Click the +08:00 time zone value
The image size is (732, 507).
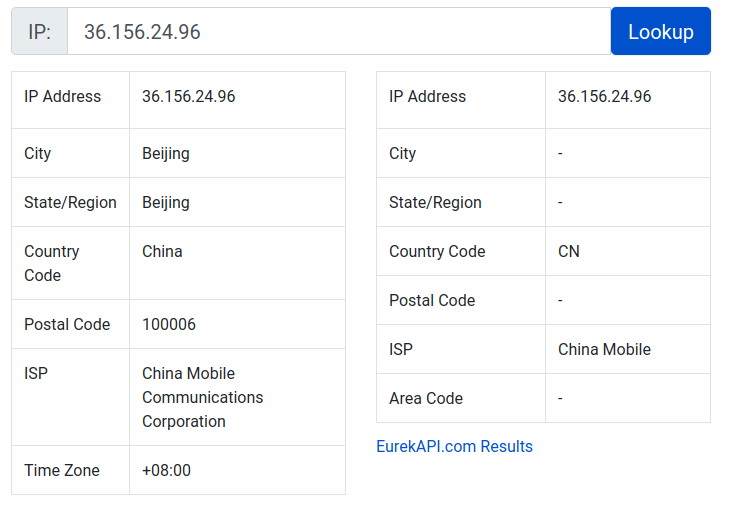pyautogui.click(x=166, y=471)
